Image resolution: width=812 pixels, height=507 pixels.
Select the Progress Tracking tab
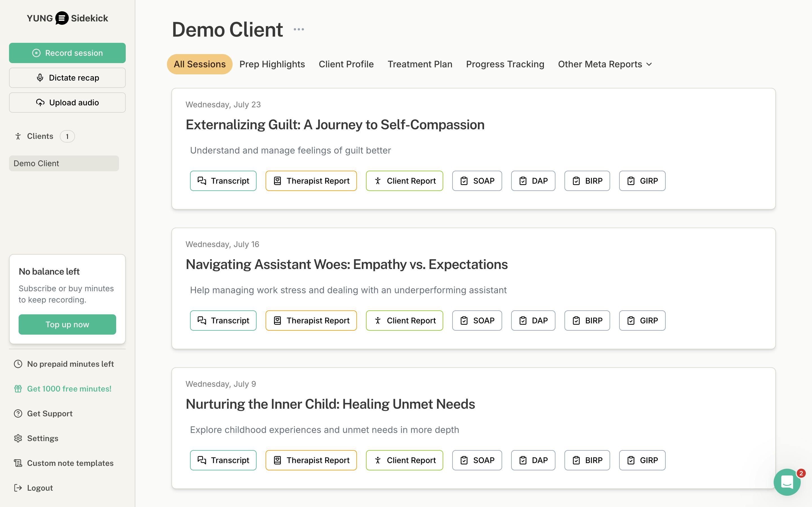(505, 64)
